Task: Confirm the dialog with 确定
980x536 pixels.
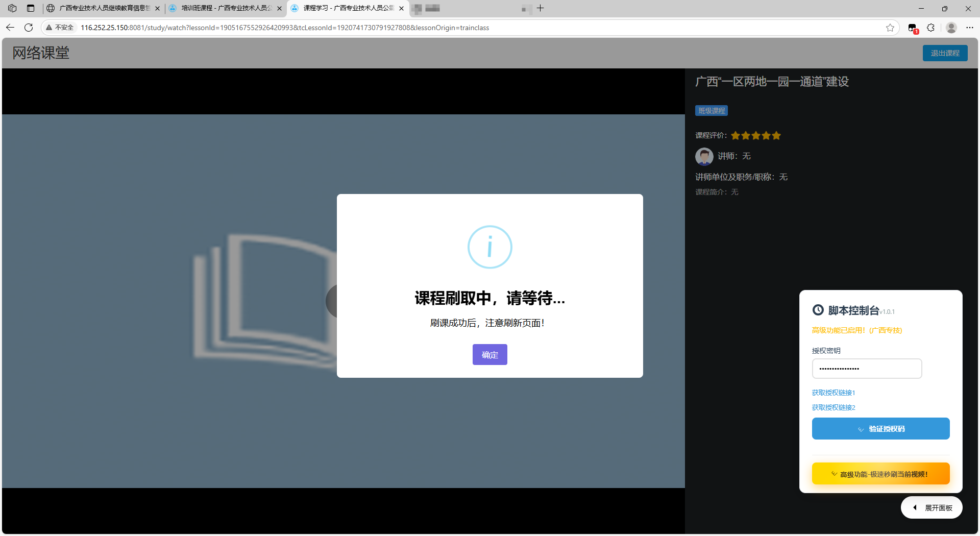Action: (490, 355)
